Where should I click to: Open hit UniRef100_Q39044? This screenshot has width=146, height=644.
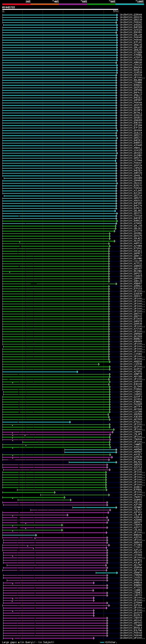point(131,15)
